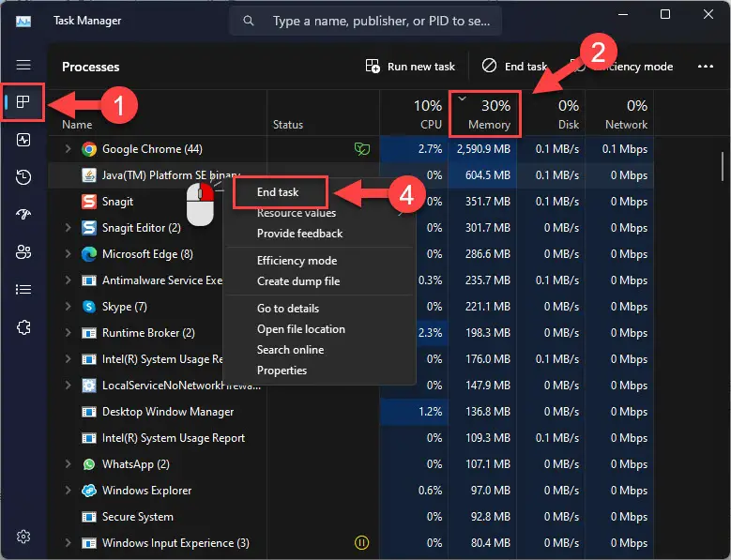
Task: Choose Open file location menu entry
Action: click(300, 329)
